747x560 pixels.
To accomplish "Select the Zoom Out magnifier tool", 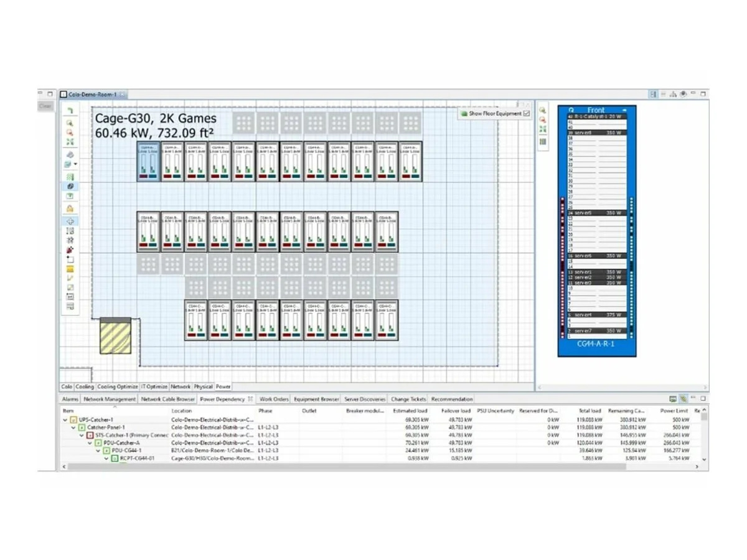I will pos(70,131).
